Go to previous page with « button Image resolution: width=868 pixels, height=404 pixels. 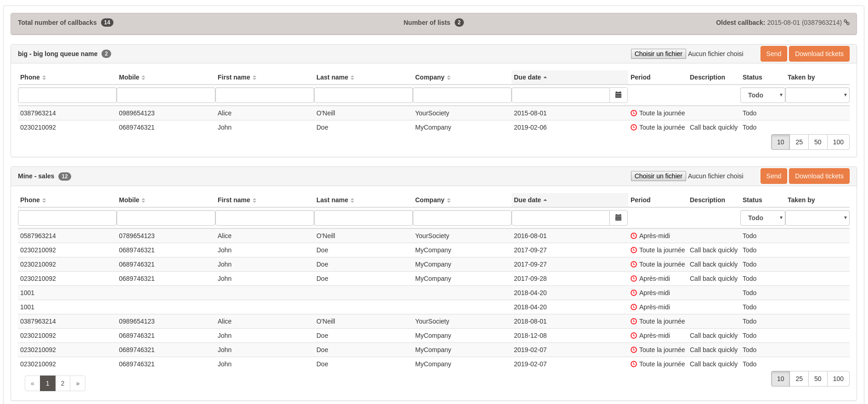[33, 383]
